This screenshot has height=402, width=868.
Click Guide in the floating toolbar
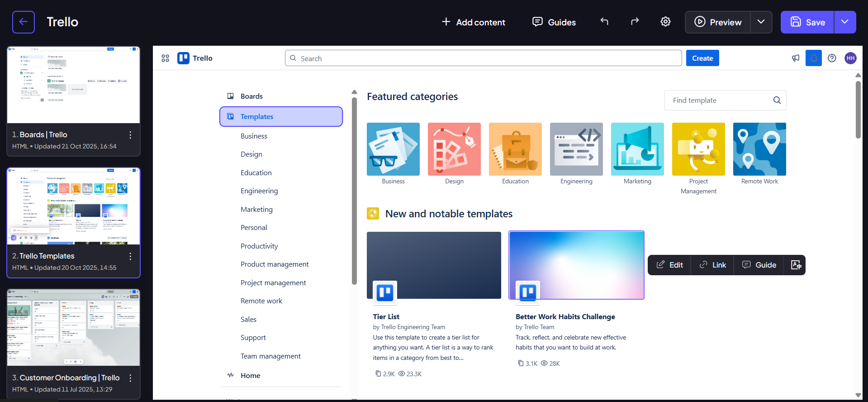[759, 265]
